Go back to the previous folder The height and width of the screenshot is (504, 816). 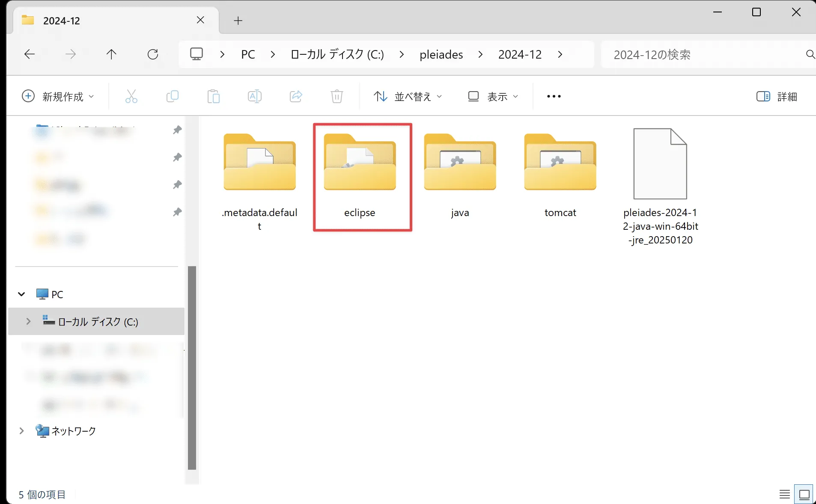coord(29,54)
